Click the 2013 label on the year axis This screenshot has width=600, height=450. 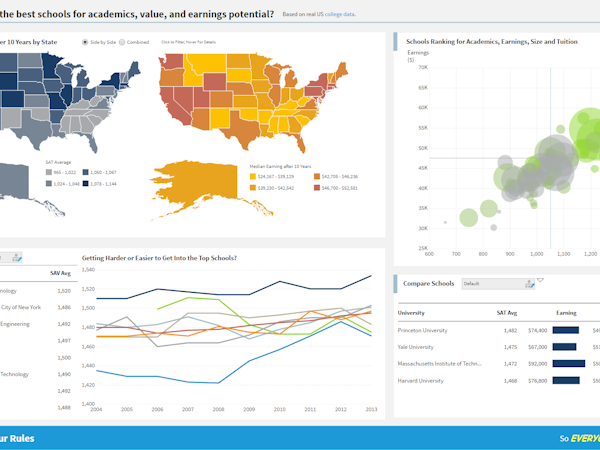(371, 409)
